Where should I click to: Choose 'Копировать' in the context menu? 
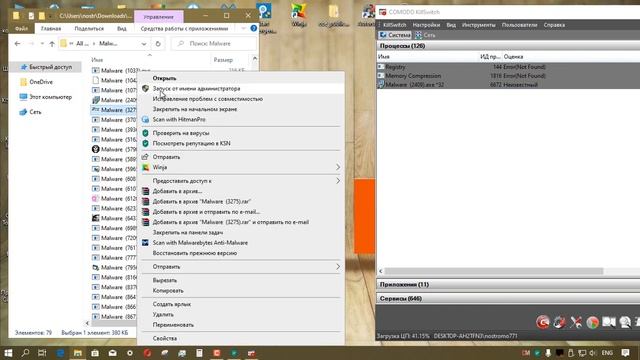[x=168, y=291]
